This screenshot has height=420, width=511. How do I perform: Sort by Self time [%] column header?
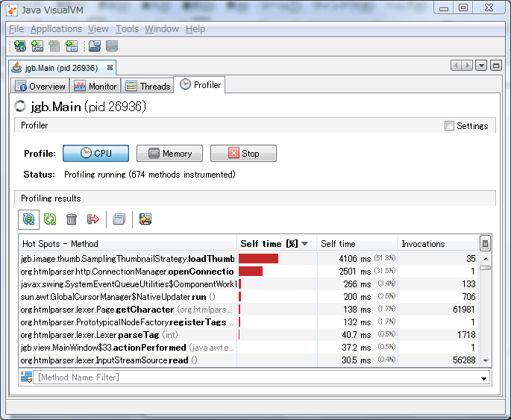(x=277, y=243)
